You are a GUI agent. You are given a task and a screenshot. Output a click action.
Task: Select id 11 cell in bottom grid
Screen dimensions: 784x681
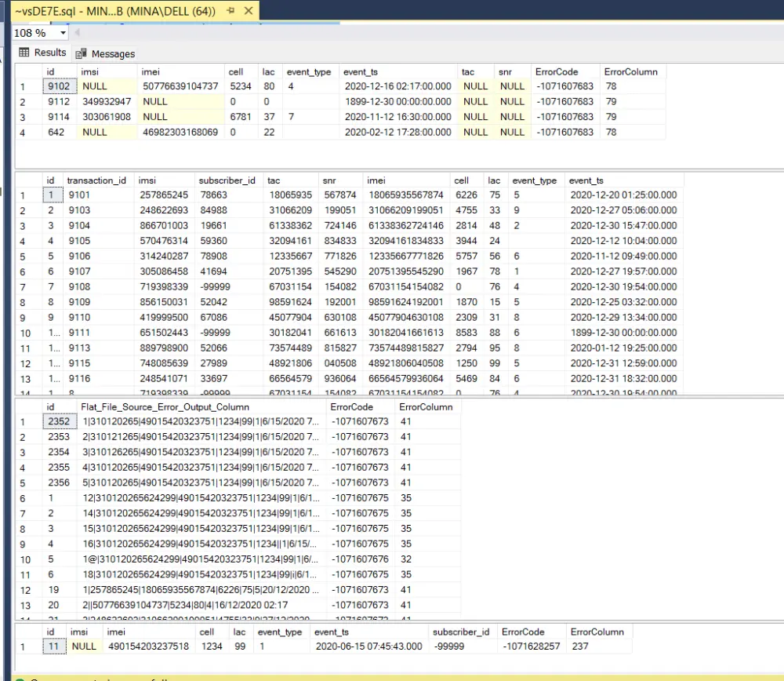[x=53, y=646]
